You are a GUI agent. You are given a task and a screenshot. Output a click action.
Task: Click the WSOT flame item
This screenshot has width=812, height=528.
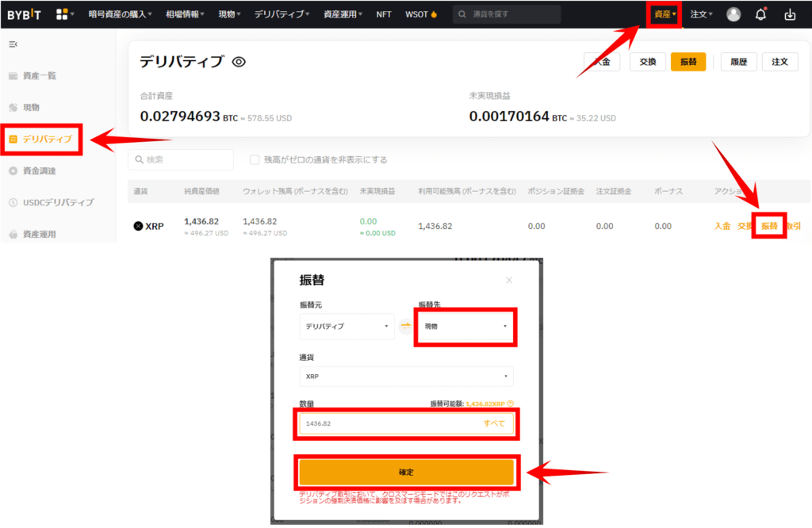click(x=421, y=14)
